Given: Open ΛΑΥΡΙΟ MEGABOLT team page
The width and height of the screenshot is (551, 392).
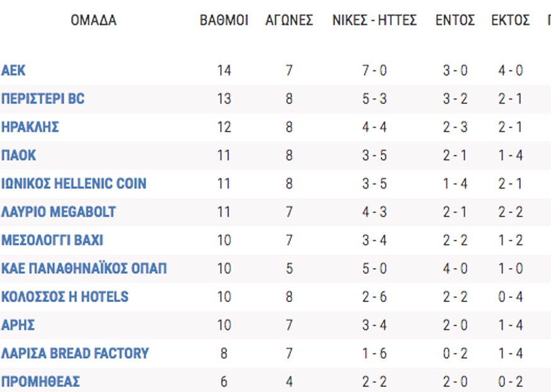Looking at the screenshot, I should [x=59, y=212].
